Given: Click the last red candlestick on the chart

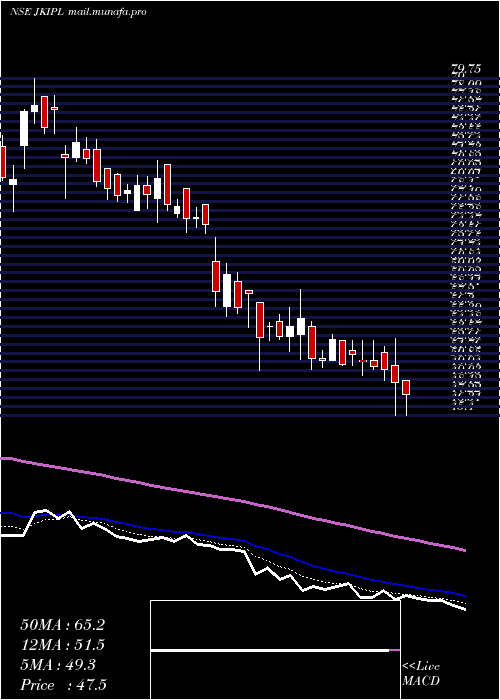Looking at the screenshot, I should click(x=406, y=388).
